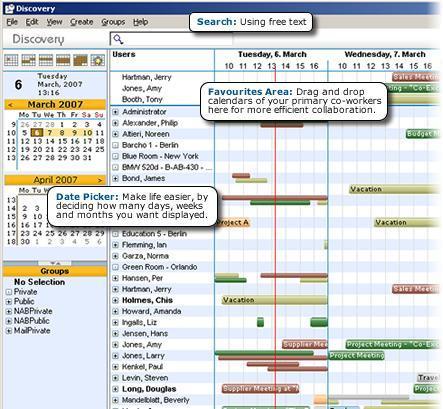Expand Flemming, Ian's calendar row

pos(115,245)
